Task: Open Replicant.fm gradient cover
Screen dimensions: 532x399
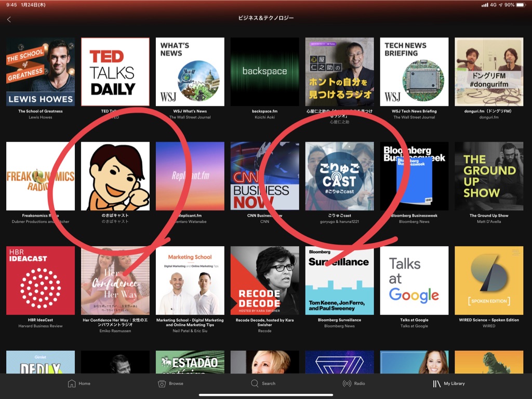Action: coord(190,176)
